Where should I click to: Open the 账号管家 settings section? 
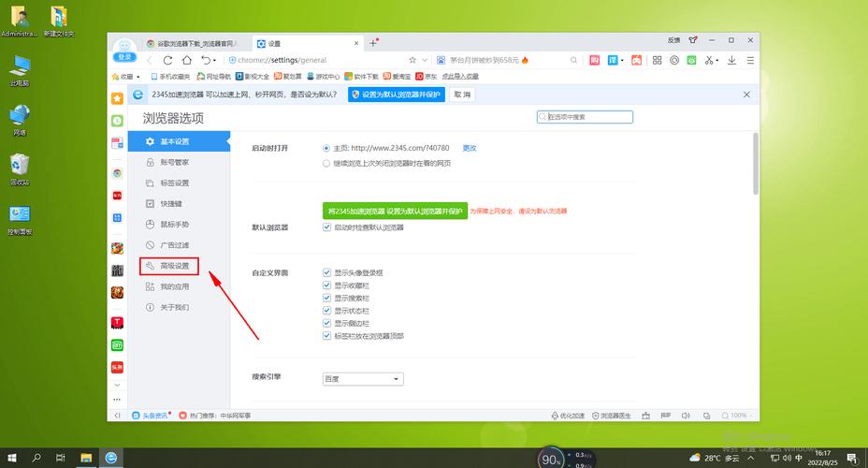[179, 162]
